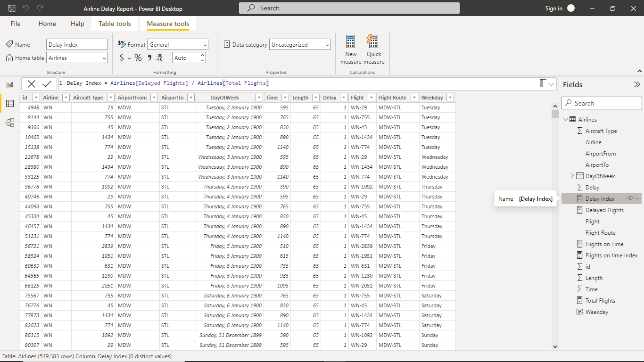The height and width of the screenshot is (362, 644).
Task: Click the Sign in button
Action: click(554, 8)
